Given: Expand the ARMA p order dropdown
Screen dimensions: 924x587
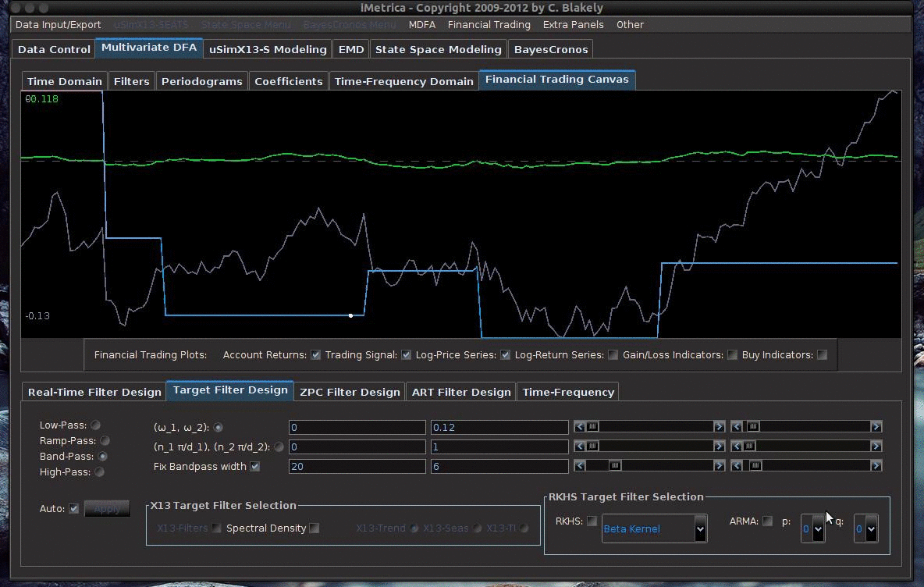Looking at the screenshot, I should point(817,529).
